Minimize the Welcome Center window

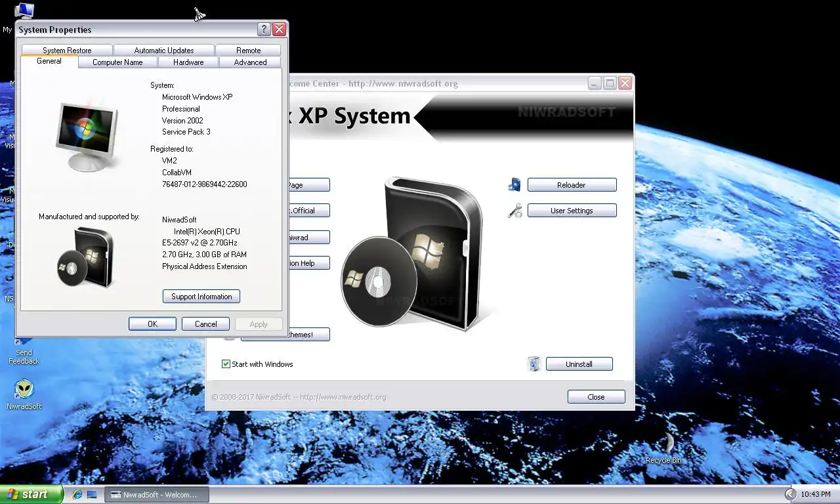(594, 83)
